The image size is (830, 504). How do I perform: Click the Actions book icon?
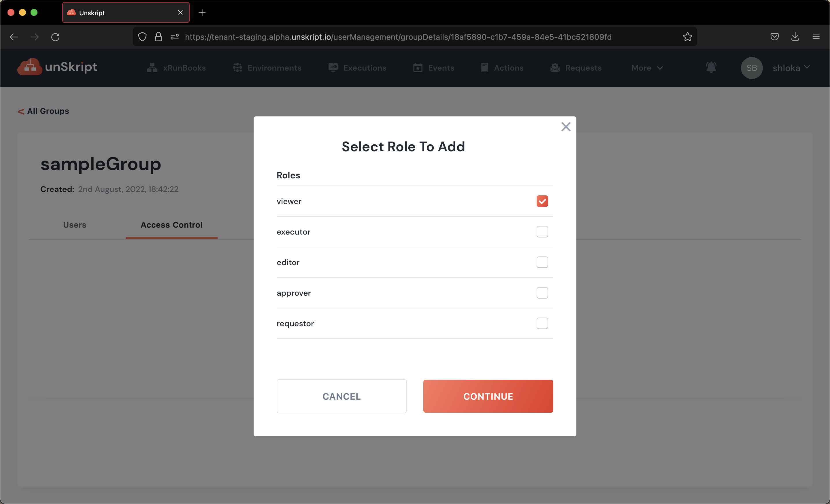pyautogui.click(x=485, y=67)
